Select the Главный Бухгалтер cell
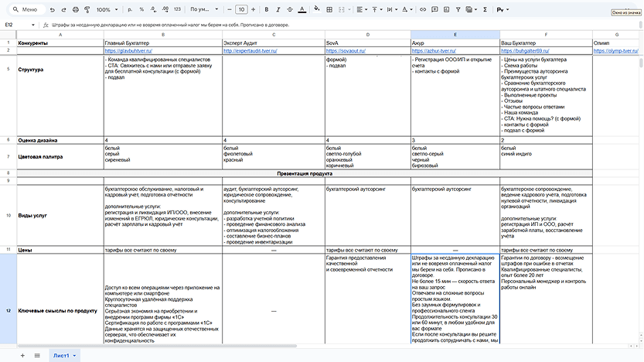This screenshot has width=644, height=362. pos(163,43)
